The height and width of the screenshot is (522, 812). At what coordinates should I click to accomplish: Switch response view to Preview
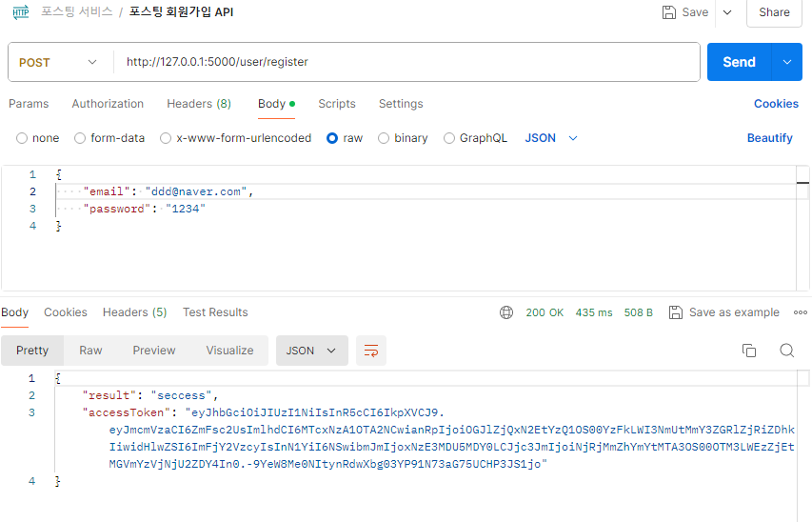(154, 351)
